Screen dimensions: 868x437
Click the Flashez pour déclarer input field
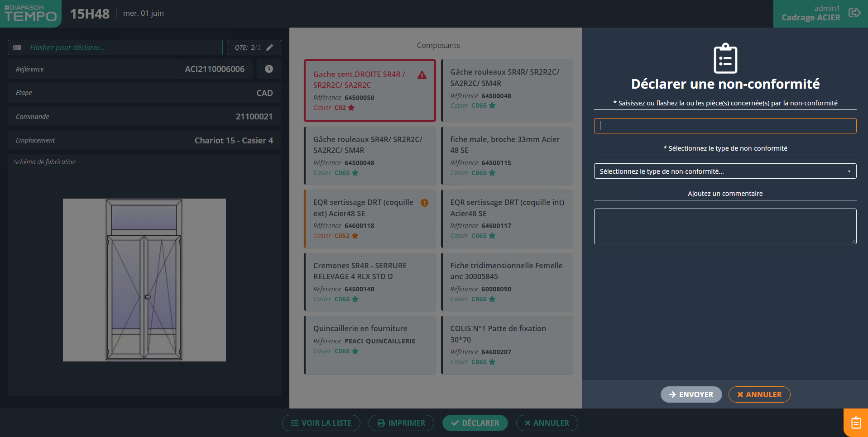click(122, 47)
